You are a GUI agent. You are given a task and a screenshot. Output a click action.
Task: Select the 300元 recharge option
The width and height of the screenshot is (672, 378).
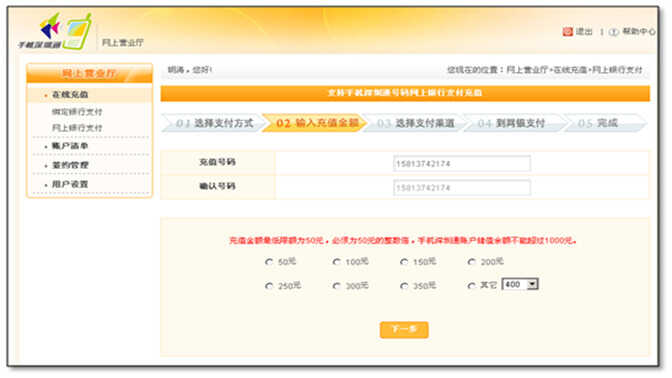pyautogui.click(x=337, y=286)
